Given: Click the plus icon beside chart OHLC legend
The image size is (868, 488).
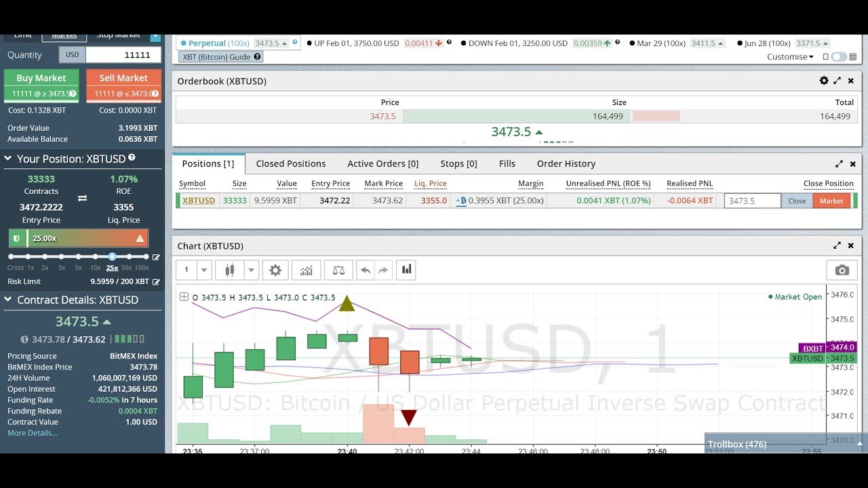Looking at the screenshot, I should coord(184,297).
